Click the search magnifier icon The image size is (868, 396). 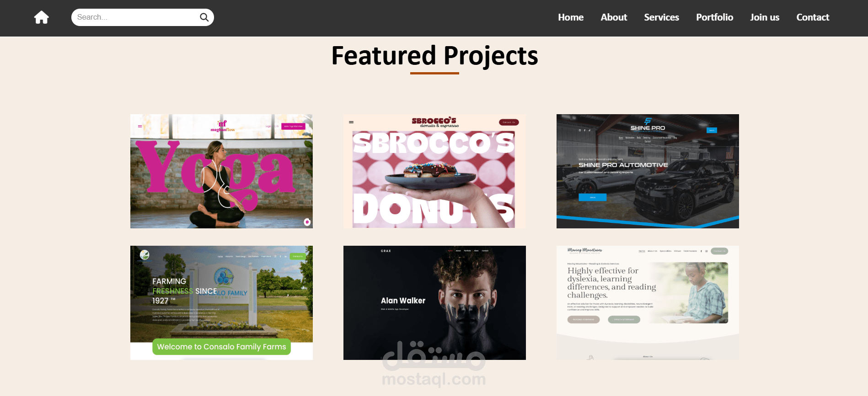[204, 17]
